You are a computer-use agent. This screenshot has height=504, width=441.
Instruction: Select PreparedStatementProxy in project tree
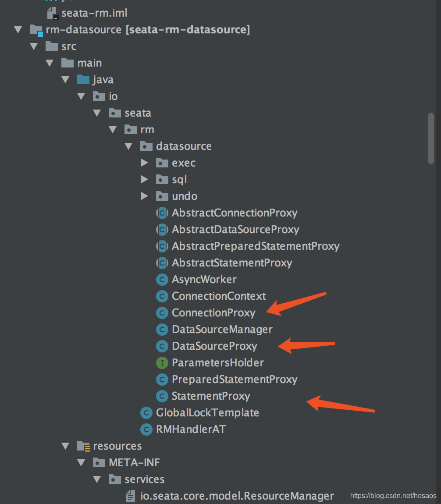pyautogui.click(x=234, y=380)
